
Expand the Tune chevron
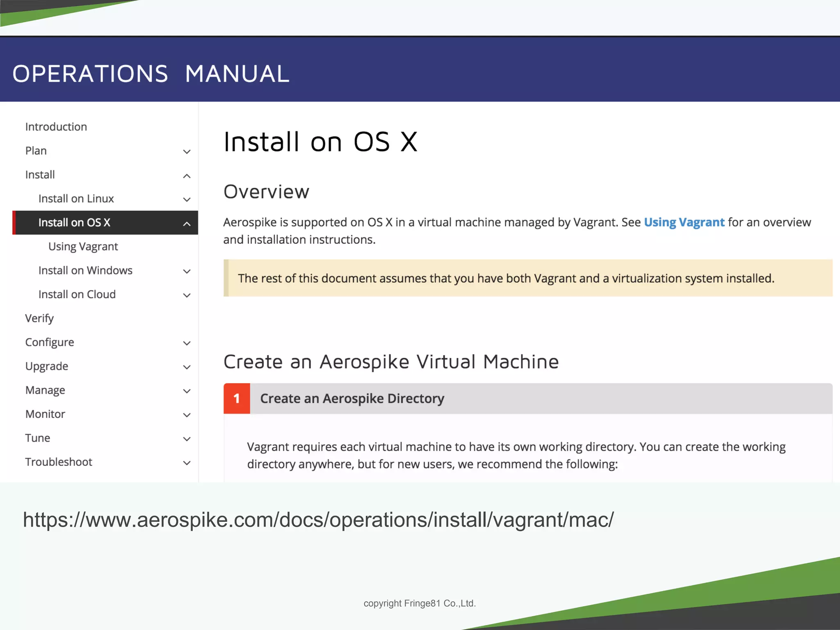coord(187,439)
